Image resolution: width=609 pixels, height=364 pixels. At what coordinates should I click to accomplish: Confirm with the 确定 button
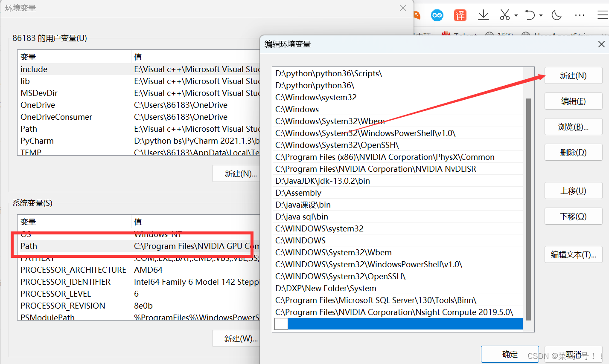pos(510,354)
